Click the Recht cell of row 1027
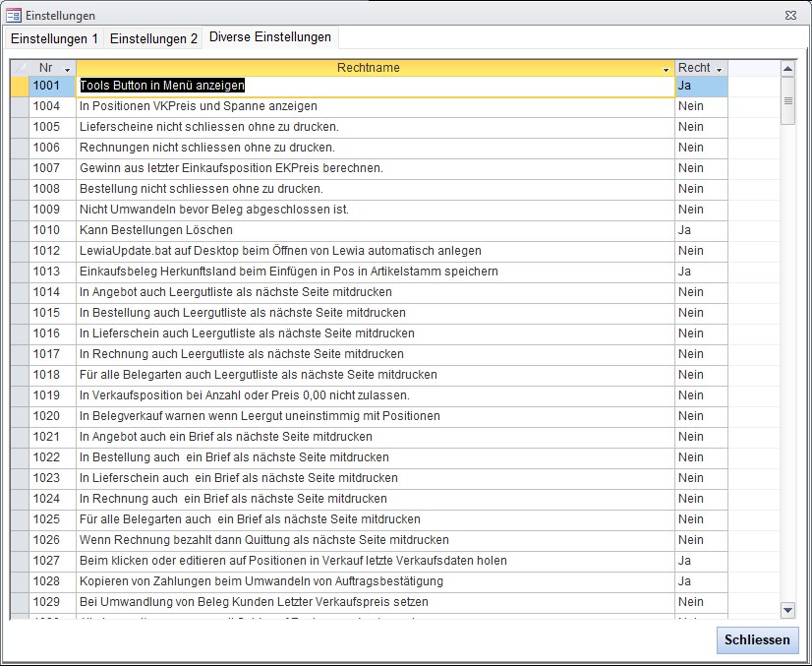 pyautogui.click(x=701, y=561)
